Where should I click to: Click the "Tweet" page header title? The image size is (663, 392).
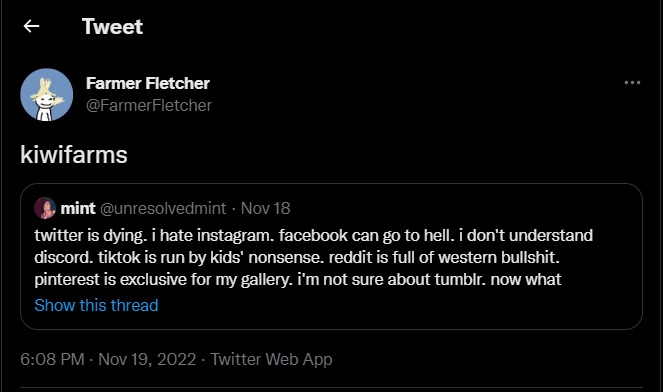click(112, 27)
